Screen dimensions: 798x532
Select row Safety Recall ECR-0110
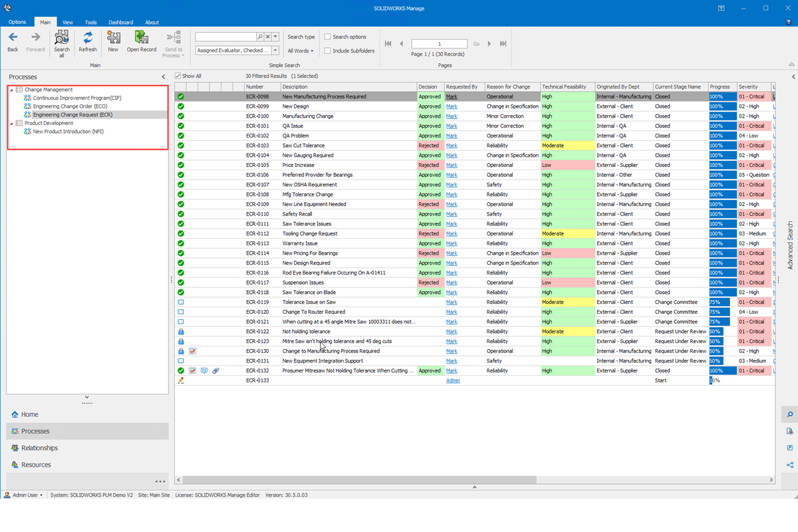[475, 214]
